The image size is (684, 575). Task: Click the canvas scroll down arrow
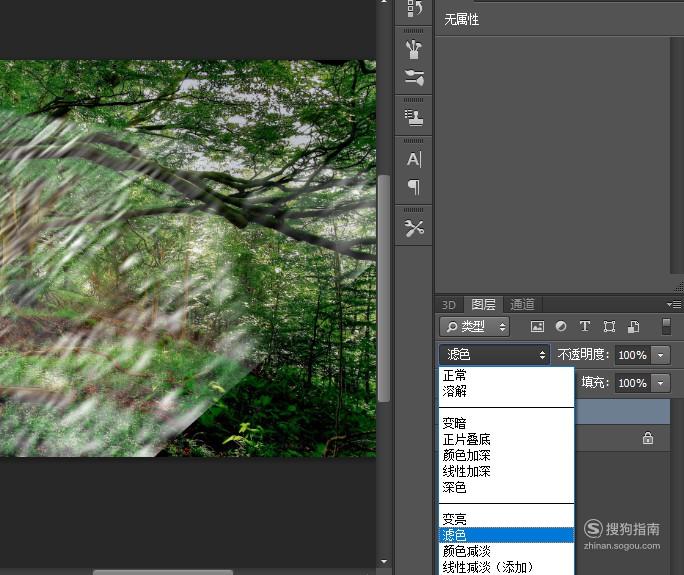click(x=383, y=561)
